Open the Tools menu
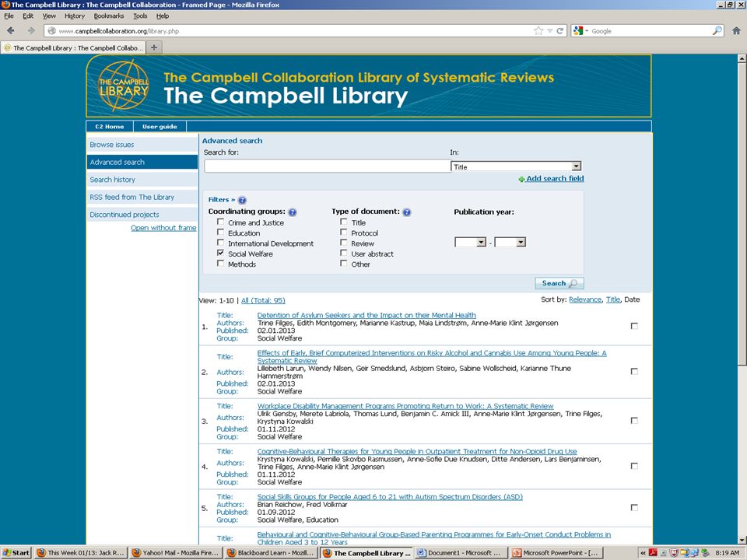The image size is (747, 560). click(140, 16)
